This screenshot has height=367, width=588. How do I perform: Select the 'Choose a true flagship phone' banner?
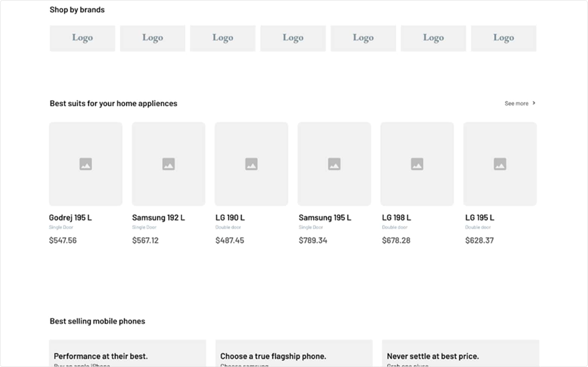pos(294,353)
